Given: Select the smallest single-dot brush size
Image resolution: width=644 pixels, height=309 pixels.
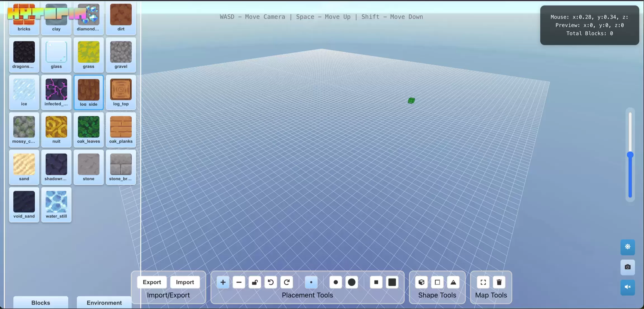Looking at the screenshot, I should click(x=311, y=282).
